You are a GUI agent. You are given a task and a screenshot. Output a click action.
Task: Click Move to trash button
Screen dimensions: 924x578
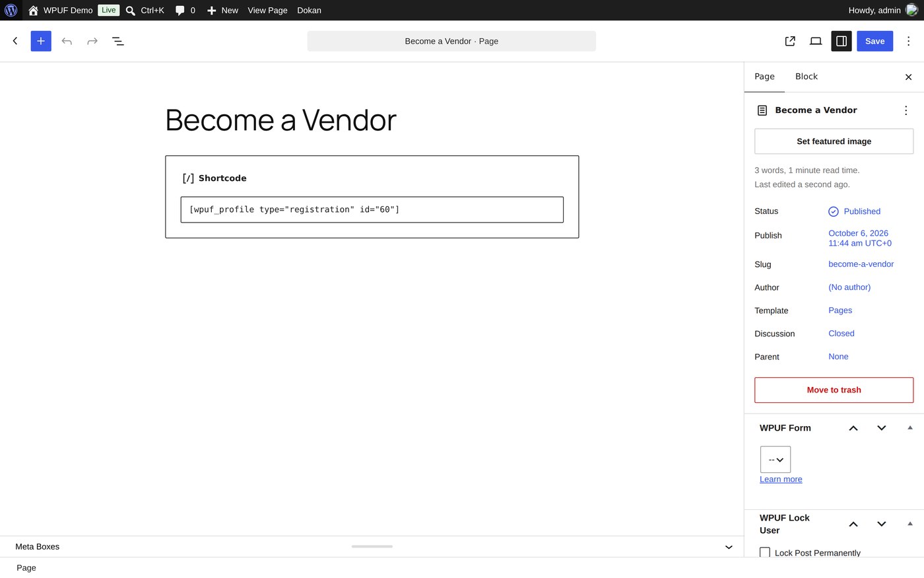834,390
